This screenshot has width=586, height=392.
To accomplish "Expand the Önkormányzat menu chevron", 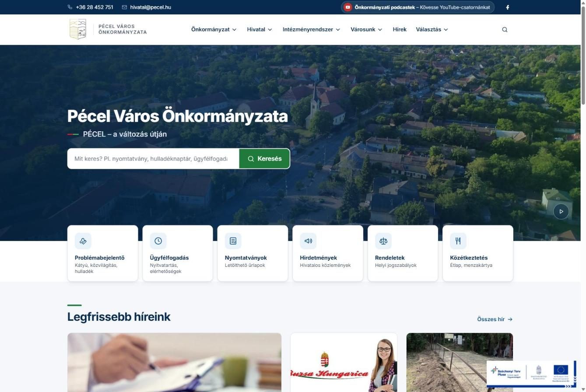I will click(x=234, y=30).
